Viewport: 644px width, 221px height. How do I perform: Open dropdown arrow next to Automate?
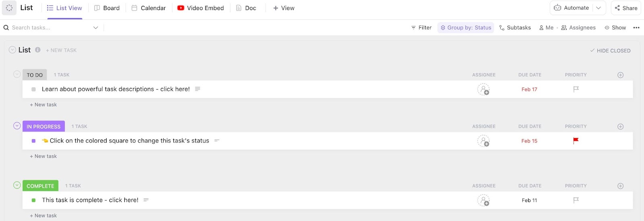[599, 8]
